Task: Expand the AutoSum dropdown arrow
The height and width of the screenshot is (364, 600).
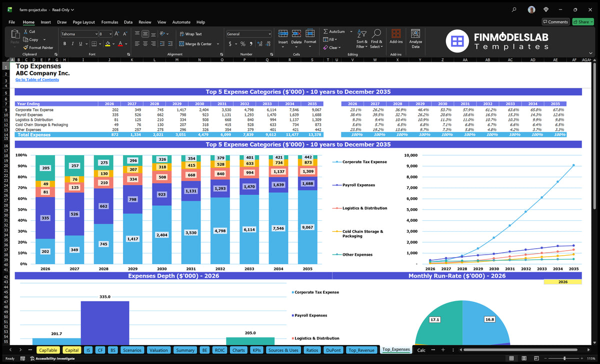Action: tap(351, 31)
